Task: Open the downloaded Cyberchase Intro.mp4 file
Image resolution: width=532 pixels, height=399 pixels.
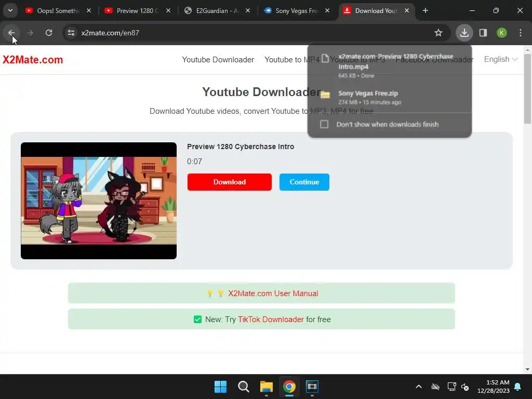Action: tap(390, 65)
